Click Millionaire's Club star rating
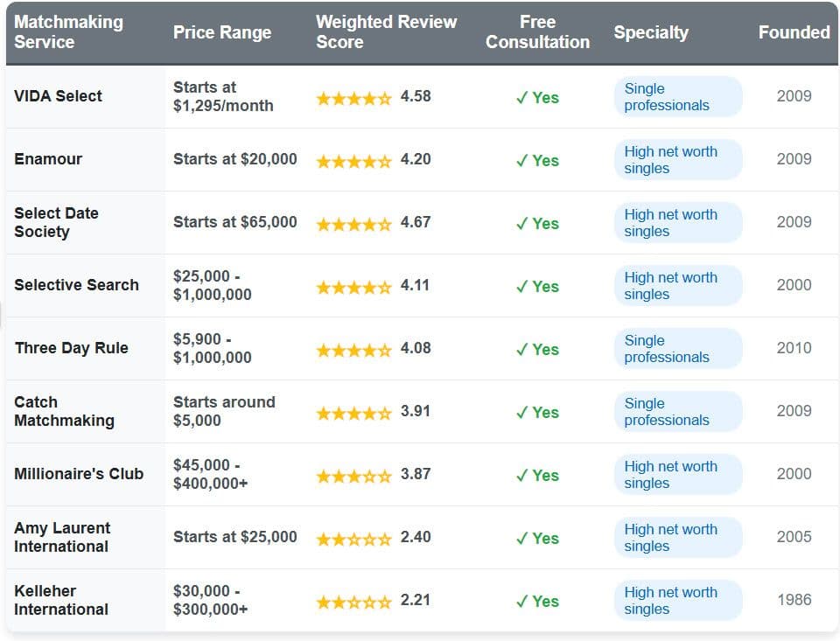This screenshot has height=641, width=840. pos(353,476)
